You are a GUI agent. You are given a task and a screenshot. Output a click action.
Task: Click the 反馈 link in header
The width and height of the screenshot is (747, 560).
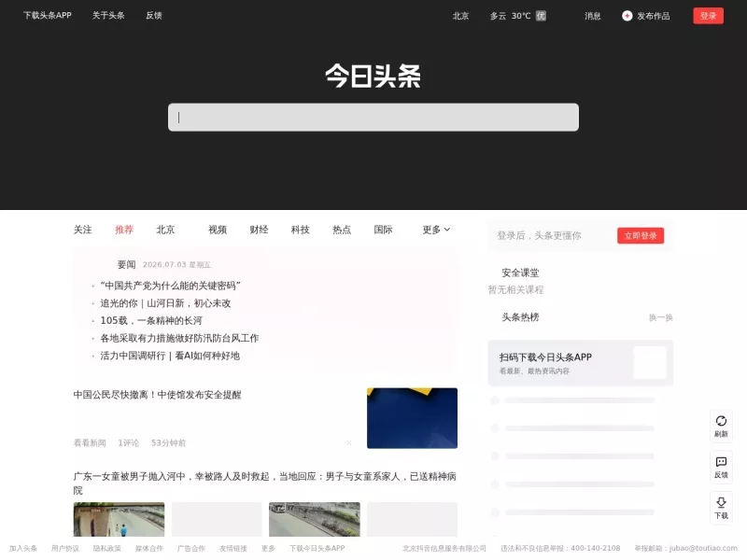(153, 15)
